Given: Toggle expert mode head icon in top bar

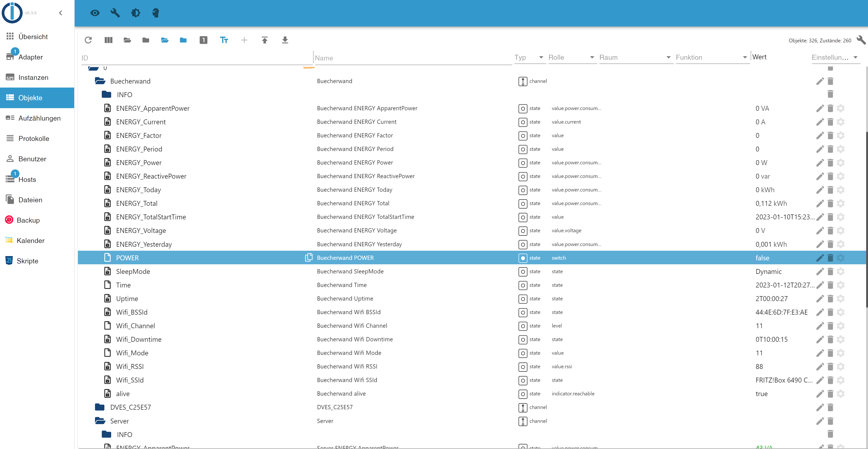Looking at the screenshot, I should click(155, 13).
